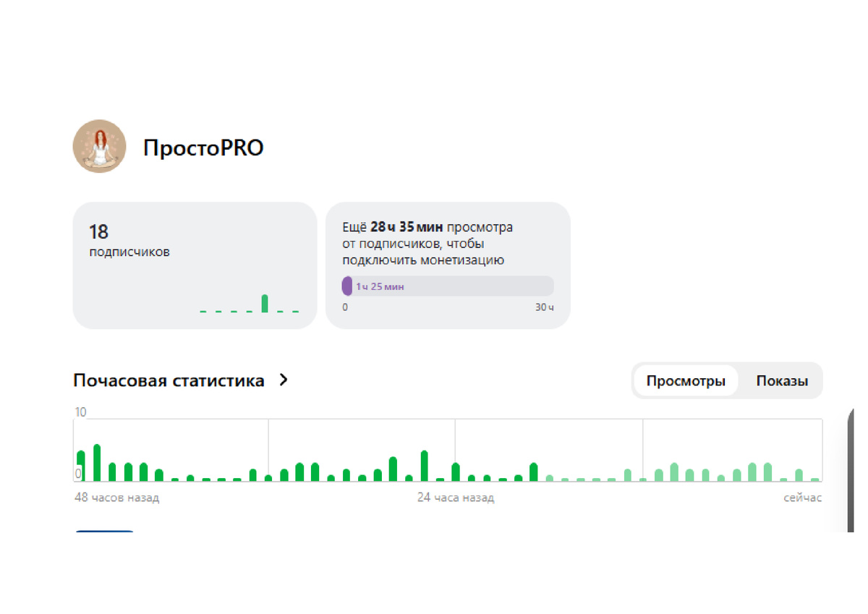Click the "подключить монетизацию" text

pyautogui.click(x=422, y=260)
